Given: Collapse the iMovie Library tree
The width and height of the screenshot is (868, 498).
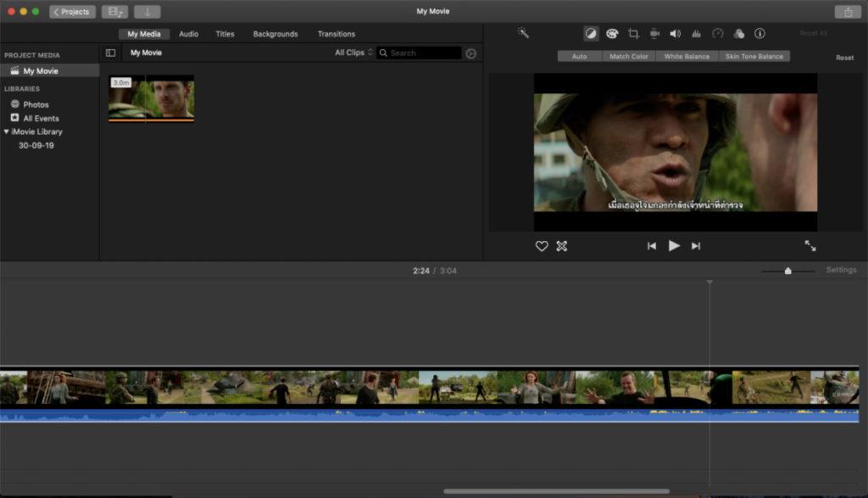Looking at the screenshot, I should (x=8, y=131).
